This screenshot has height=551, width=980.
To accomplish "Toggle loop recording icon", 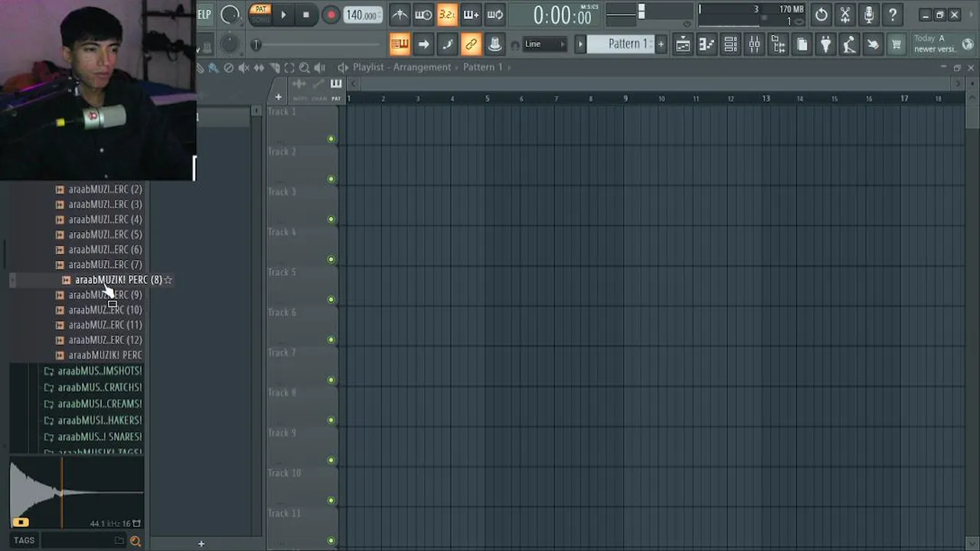I will [x=495, y=15].
